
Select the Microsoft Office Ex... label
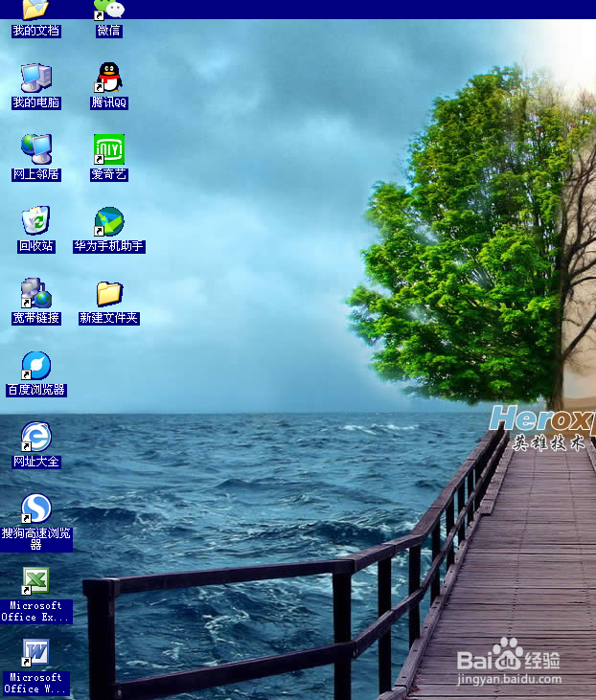pos(36,612)
